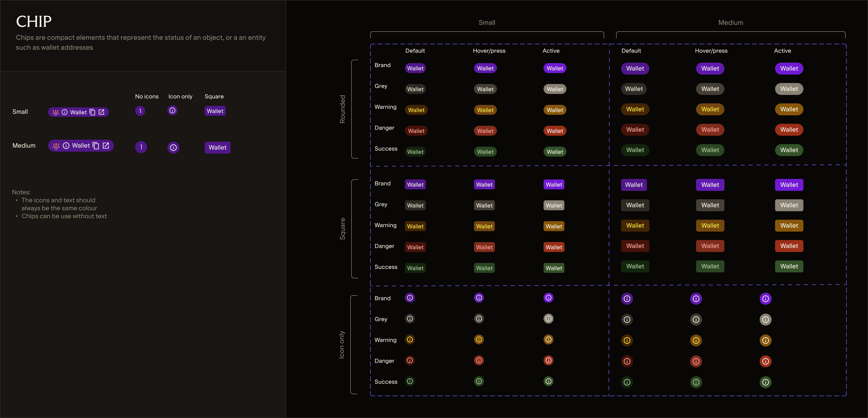The height and width of the screenshot is (418, 868).
Task: Click the Small Active Success icon-only chip
Action: (x=548, y=381)
